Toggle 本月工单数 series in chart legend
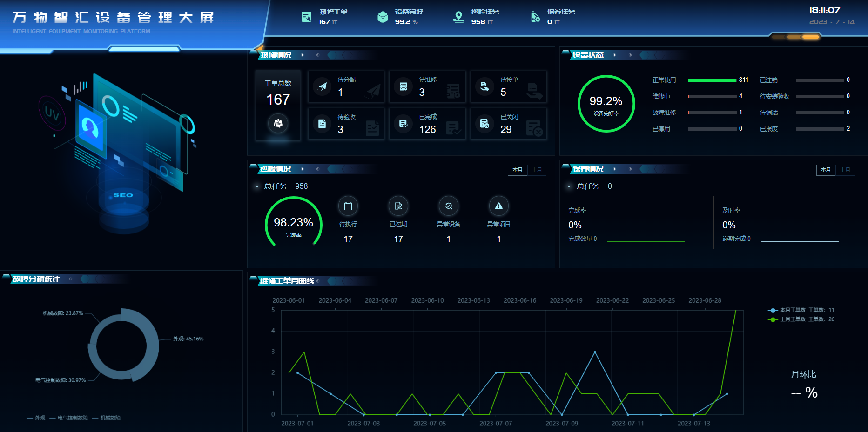 tap(800, 310)
